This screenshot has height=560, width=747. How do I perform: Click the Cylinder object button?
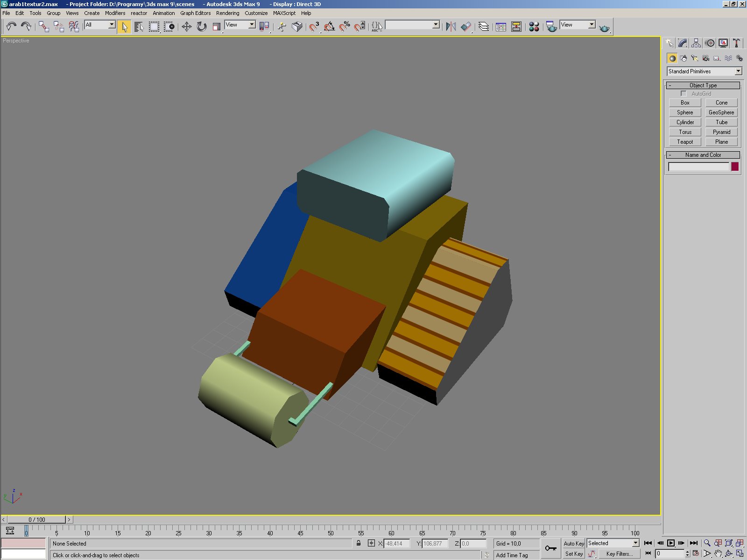(685, 122)
